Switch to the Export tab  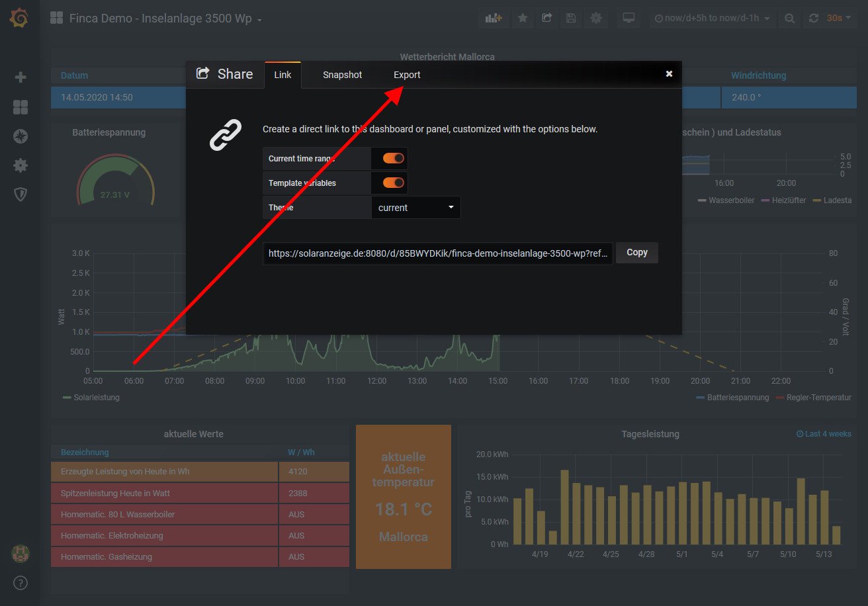pos(407,75)
